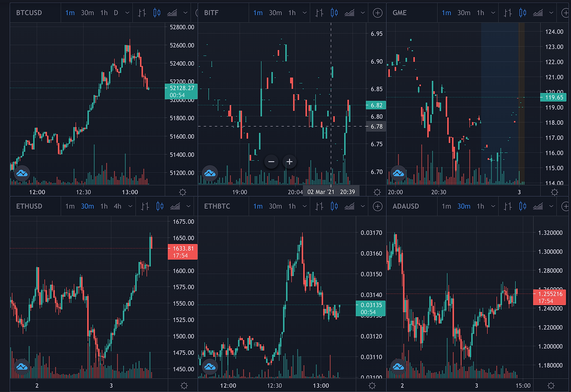Open chart settings gear in ADAUSD panel
This screenshot has width=571, height=392.
coord(551,386)
